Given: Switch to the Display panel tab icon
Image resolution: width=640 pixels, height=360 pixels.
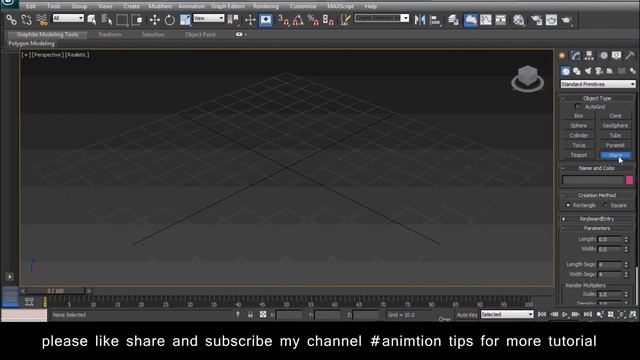Looking at the screenshot, I should pos(616,56).
